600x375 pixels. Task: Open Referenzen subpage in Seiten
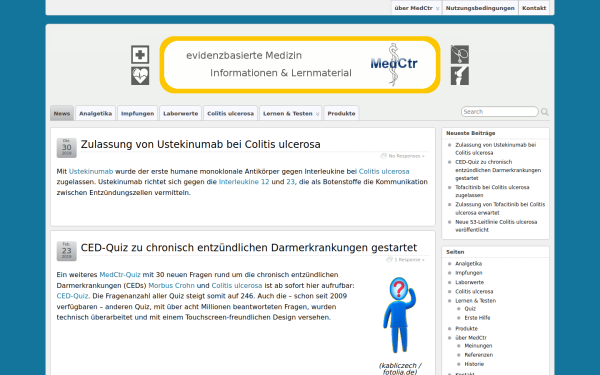point(479,355)
